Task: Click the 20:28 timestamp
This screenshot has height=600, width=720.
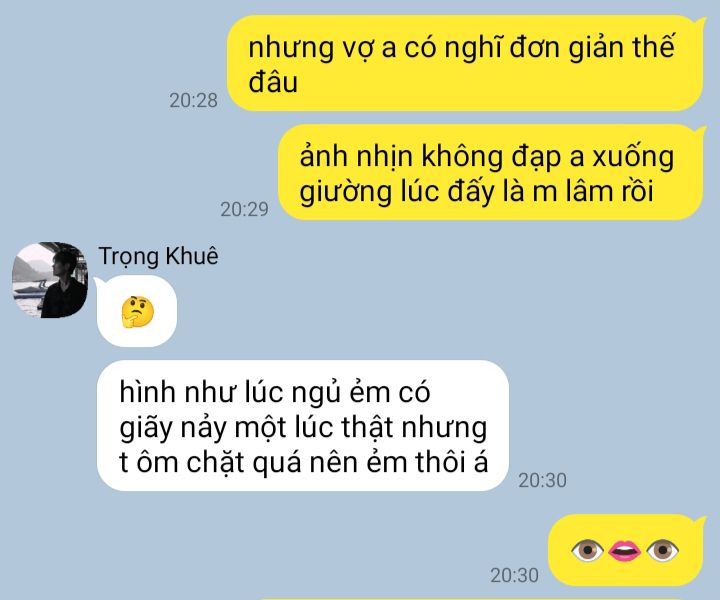Action: pyautogui.click(x=193, y=101)
